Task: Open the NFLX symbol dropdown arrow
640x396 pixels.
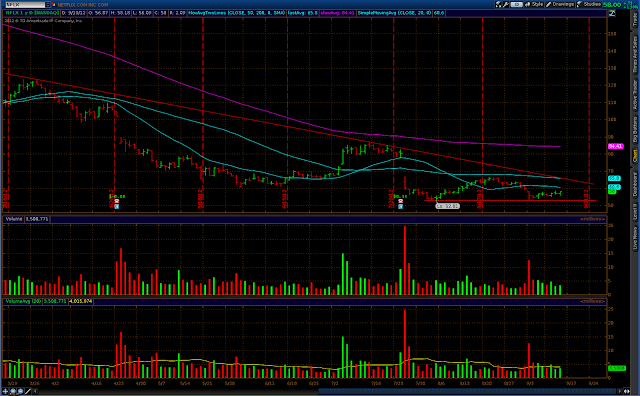Action: 48,4
